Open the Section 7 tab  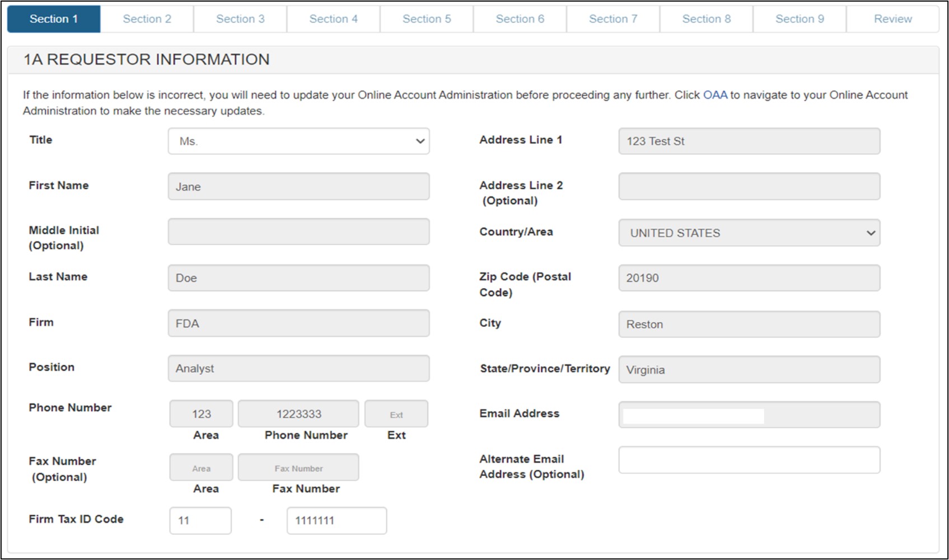pos(613,19)
